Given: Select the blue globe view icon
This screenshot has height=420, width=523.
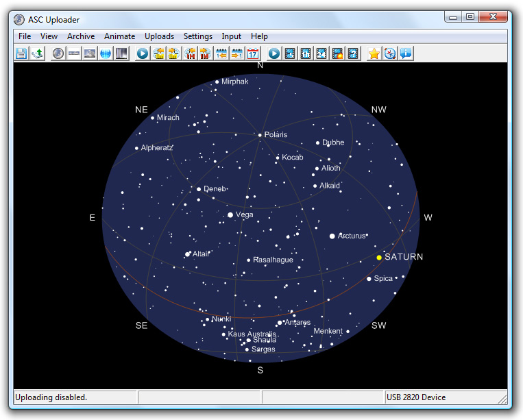Looking at the screenshot, I should click(106, 53).
